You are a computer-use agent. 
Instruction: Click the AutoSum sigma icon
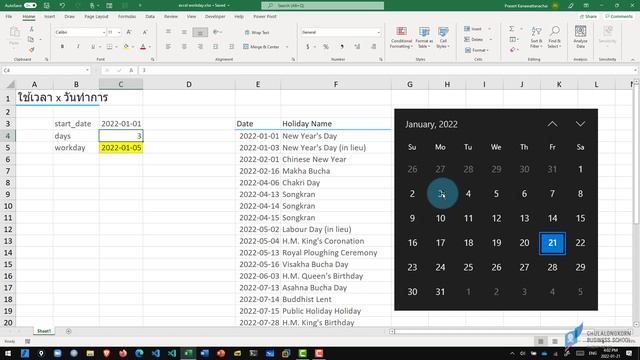(x=511, y=29)
